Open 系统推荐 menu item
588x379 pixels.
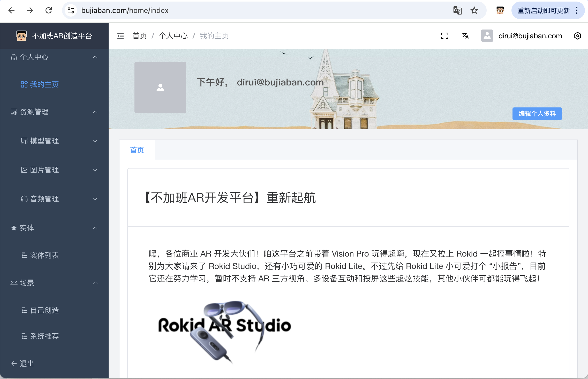44,336
